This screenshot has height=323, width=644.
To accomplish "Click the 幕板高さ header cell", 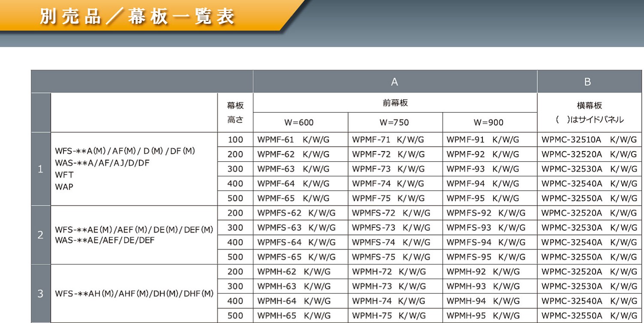I will (235, 113).
